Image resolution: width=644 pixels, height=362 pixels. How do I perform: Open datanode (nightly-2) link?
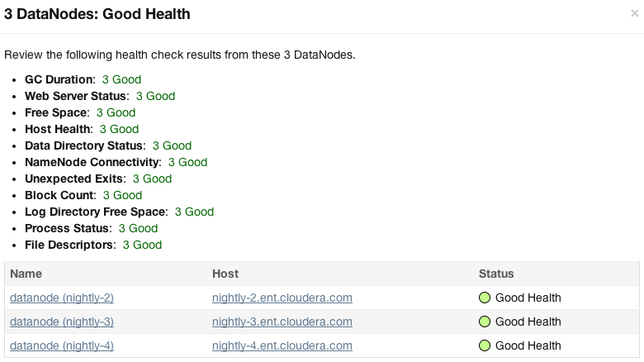(x=62, y=298)
